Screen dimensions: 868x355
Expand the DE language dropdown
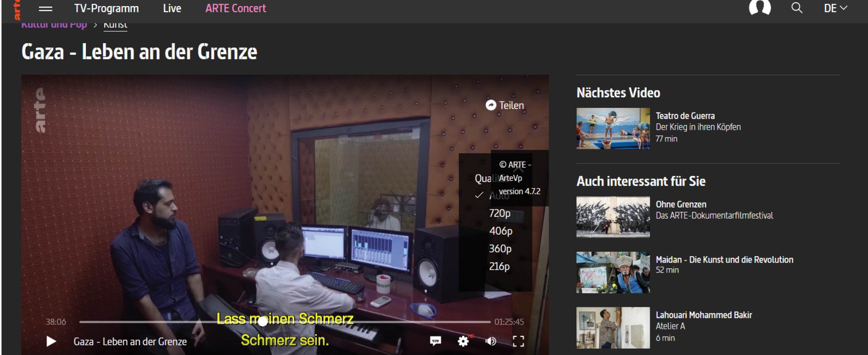tap(835, 8)
